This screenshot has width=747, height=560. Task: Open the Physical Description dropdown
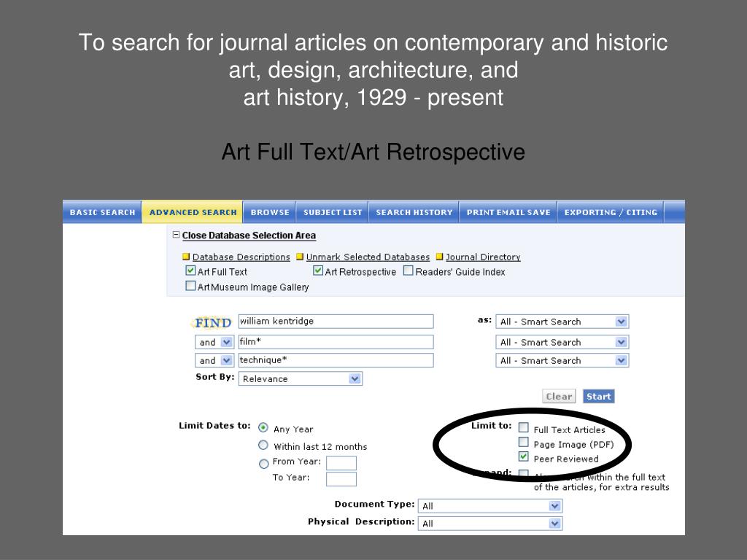pyautogui.click(x=489, y=524)
